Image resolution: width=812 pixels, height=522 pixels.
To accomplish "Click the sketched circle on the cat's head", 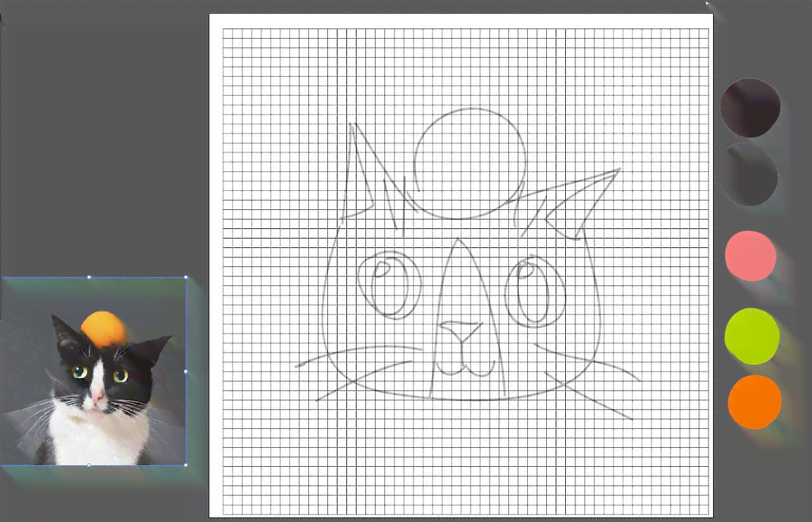I will (x=470, y=164).
